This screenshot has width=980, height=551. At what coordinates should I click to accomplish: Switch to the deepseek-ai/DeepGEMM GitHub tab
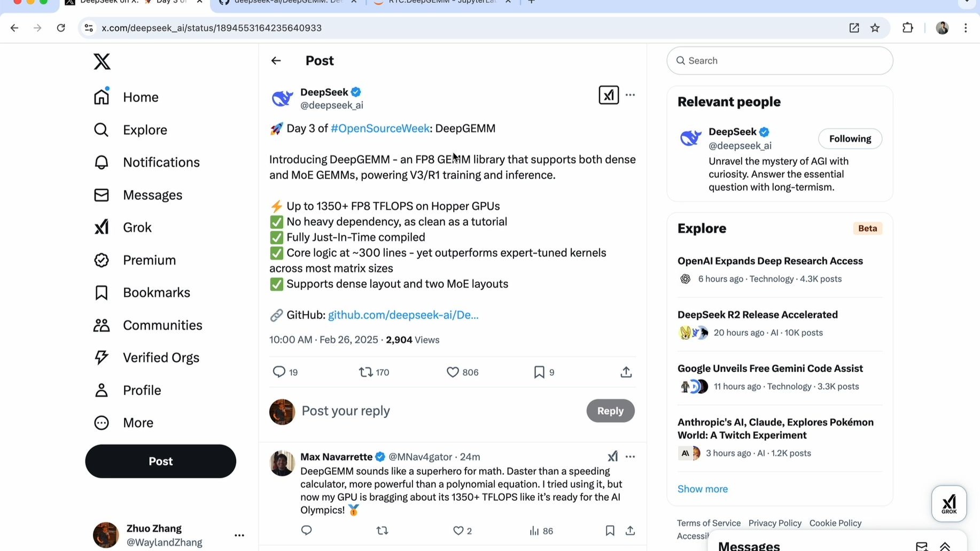pyautogui.click(x=289, y=2)
